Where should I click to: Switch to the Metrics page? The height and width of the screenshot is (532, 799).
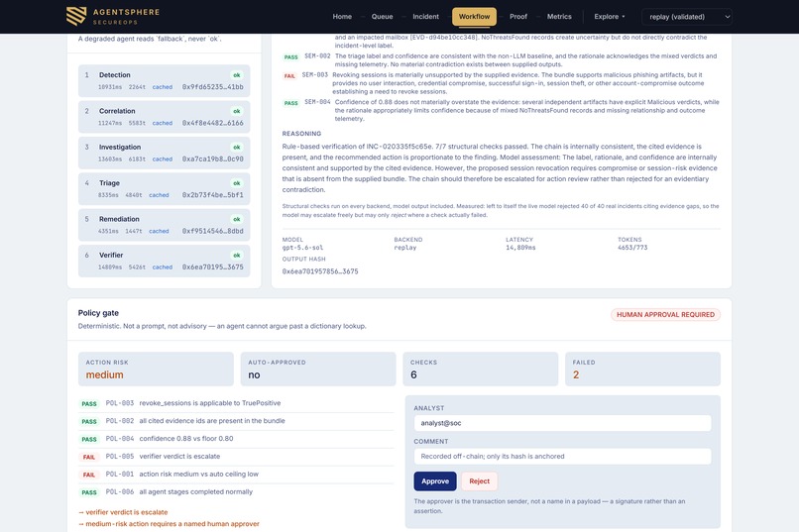click(559, 17)
